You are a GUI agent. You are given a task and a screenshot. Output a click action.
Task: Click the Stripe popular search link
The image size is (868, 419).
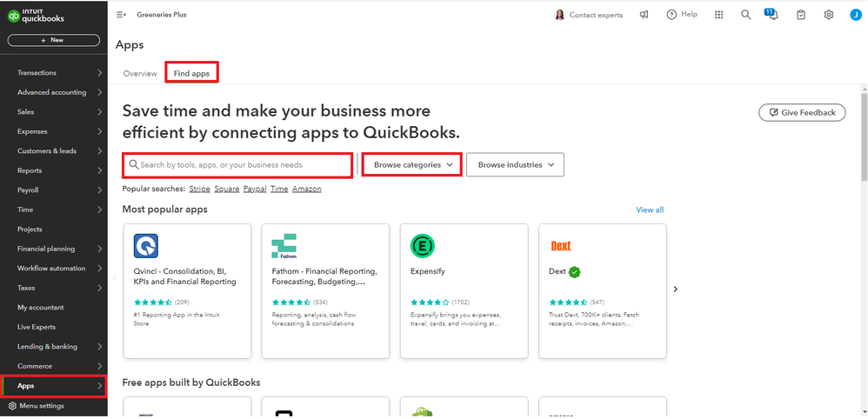(x=199, y=189)
